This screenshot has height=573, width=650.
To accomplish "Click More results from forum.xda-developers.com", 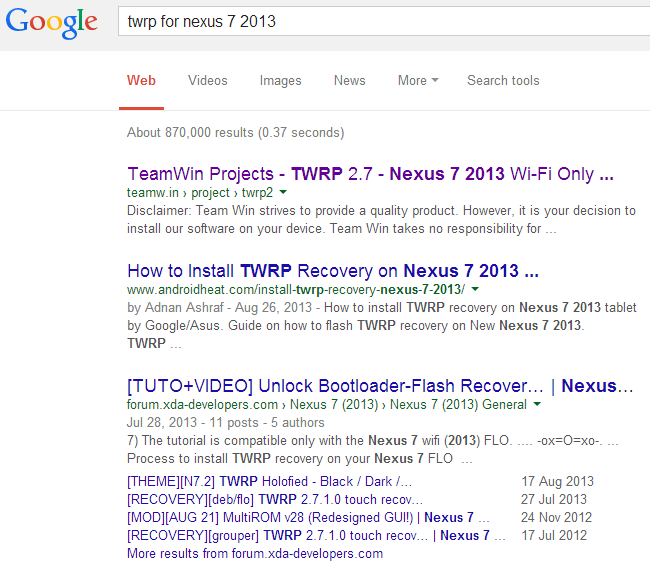I will pos(255,553).
